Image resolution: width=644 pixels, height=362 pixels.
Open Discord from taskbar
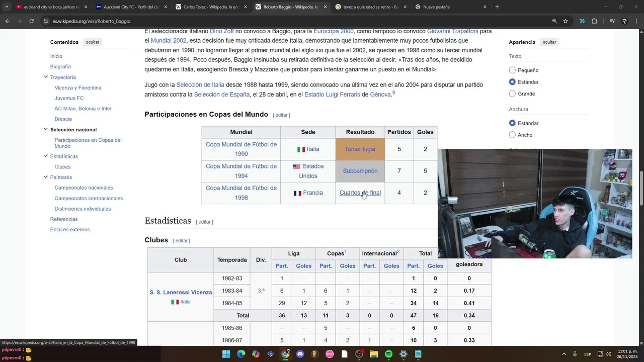(300, 354)
